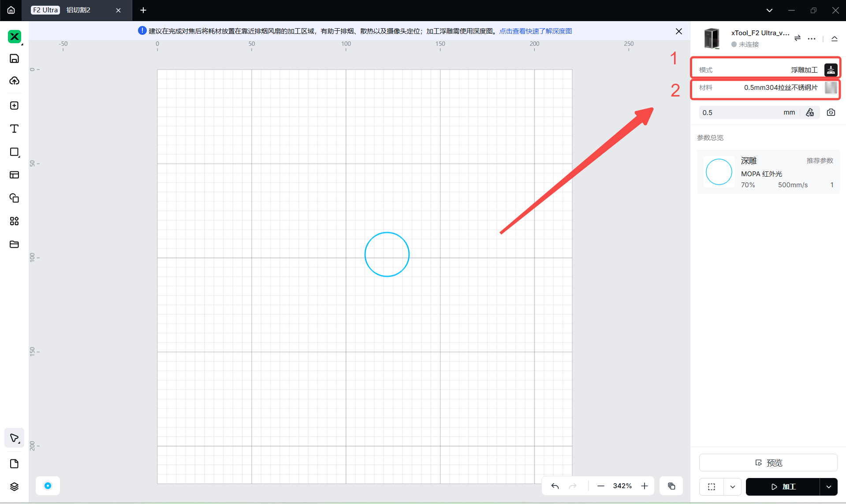Open the Layers panel icon
Viewport: 846px width, 504px height.
(14, 486)
